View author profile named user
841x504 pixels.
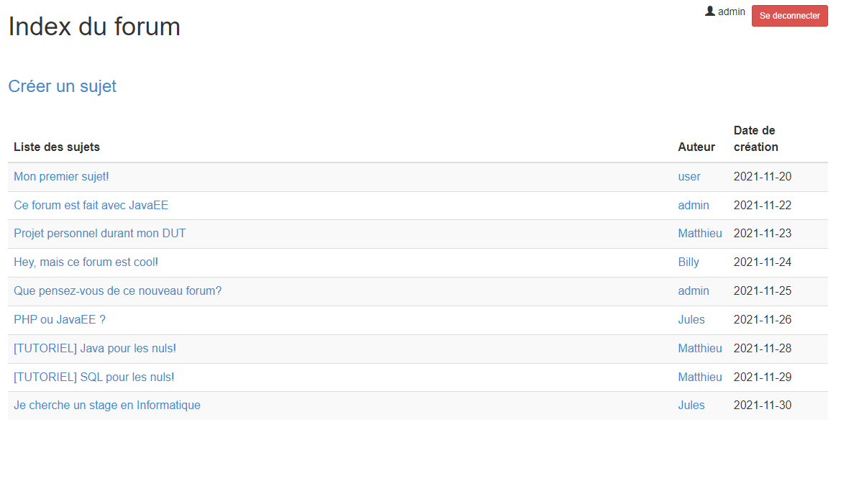pos(689,177)
